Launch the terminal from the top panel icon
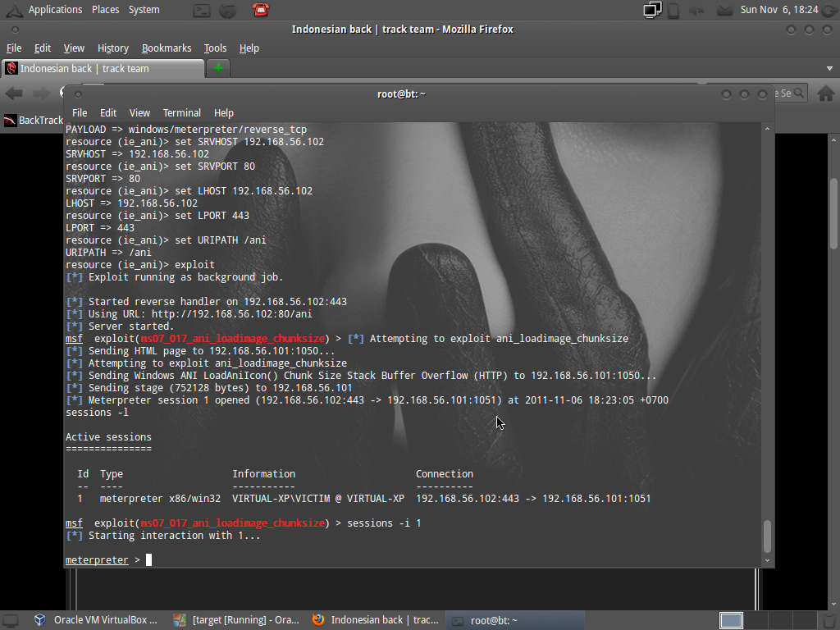This screenshot has width=840, height=630. tap(202, 10)
